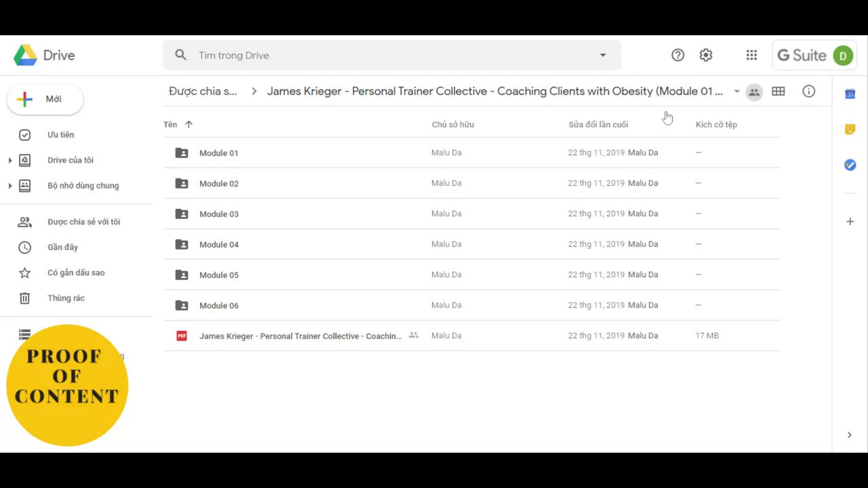Open Được chia sẻ với tôi
The image size is (868, 488).
[83, 222]
